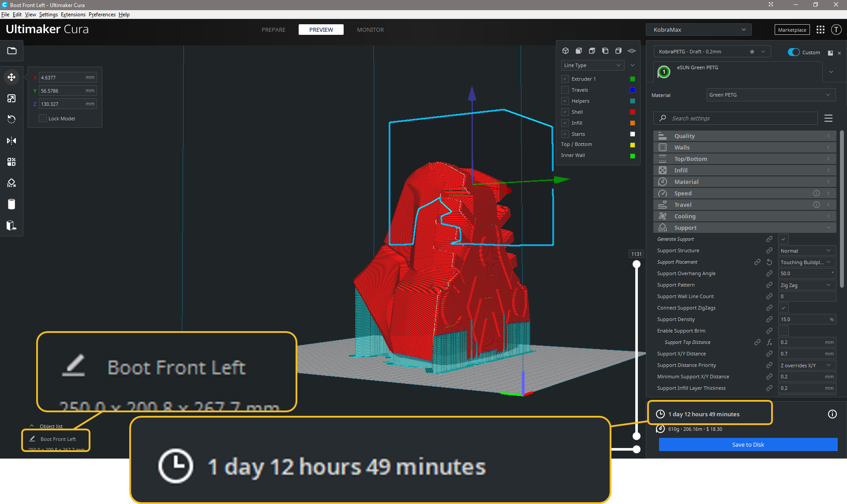Switch to top view cube icon
The image size is (847, 504).
pyautogui.click(x=592, y=51)
